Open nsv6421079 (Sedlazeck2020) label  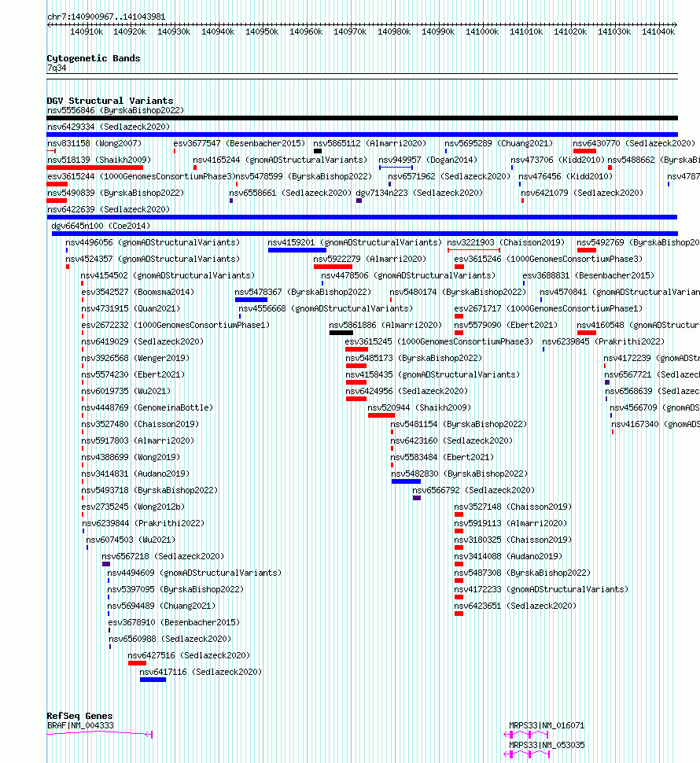tap(582, 193)
